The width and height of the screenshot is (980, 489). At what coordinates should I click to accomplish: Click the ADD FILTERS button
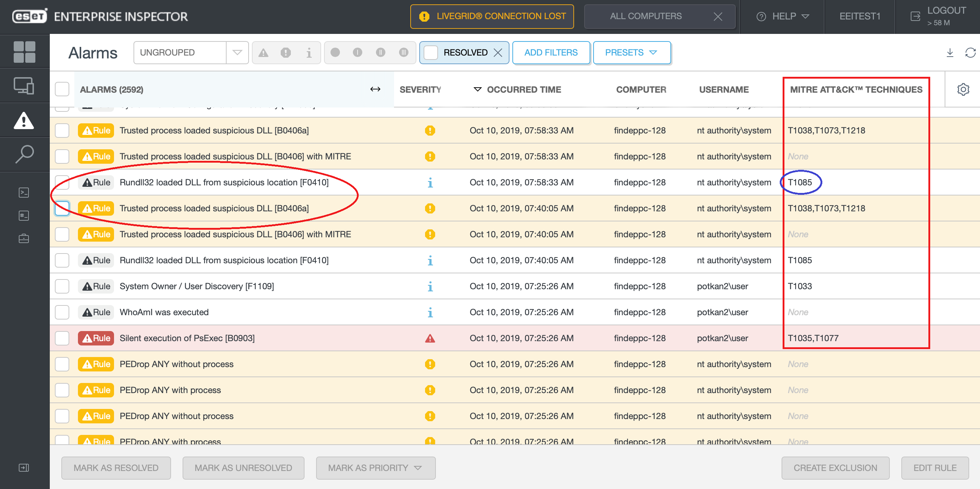coord(551,53)
